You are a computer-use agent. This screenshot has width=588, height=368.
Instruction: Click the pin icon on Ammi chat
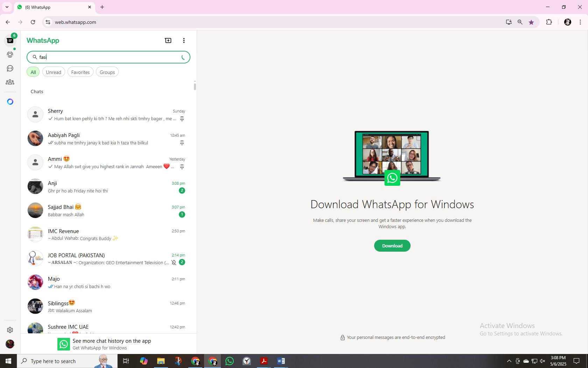point(182,167)
